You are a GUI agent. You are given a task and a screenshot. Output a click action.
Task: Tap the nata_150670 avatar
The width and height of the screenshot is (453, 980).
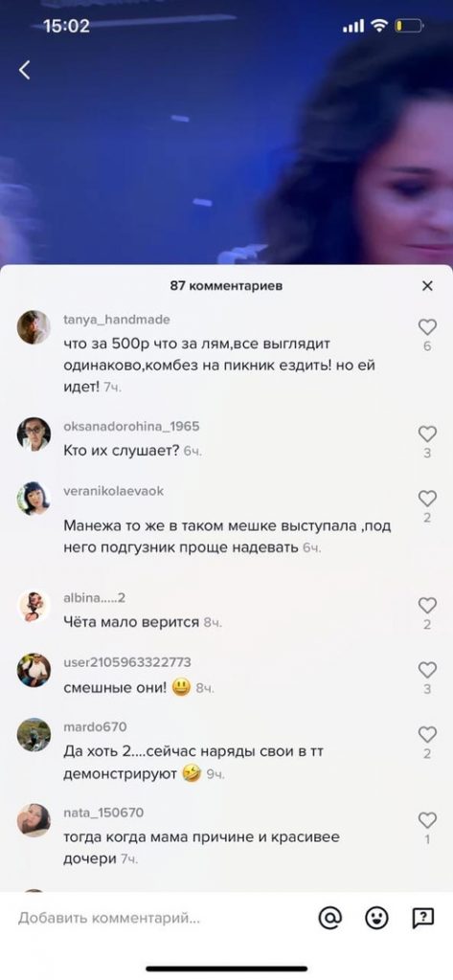point(34,820)
